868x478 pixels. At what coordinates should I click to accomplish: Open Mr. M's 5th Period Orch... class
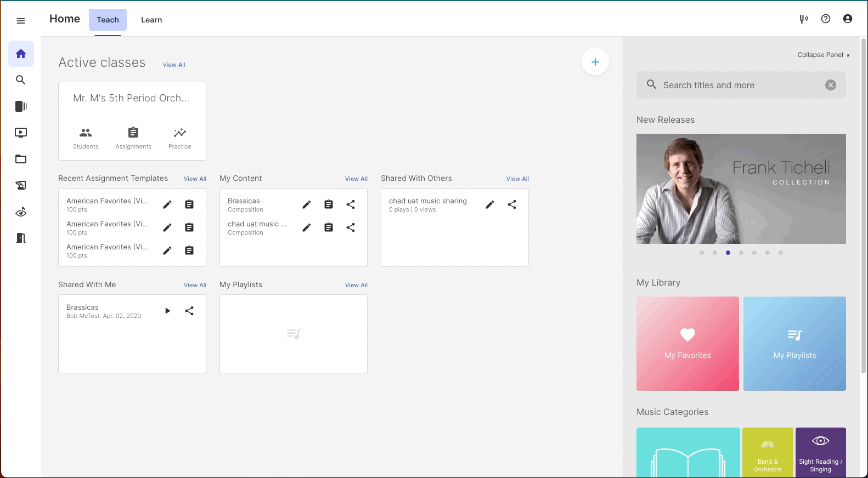click(131, 98)
